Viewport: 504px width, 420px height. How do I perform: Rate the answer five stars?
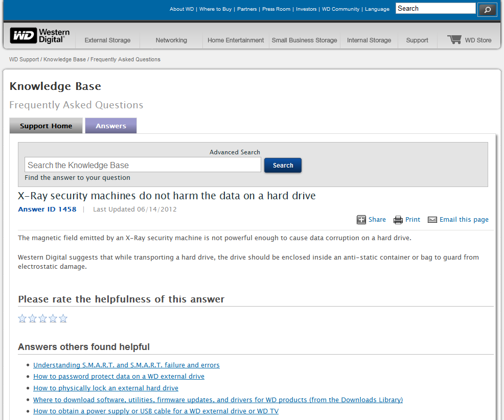click(63, 318)
